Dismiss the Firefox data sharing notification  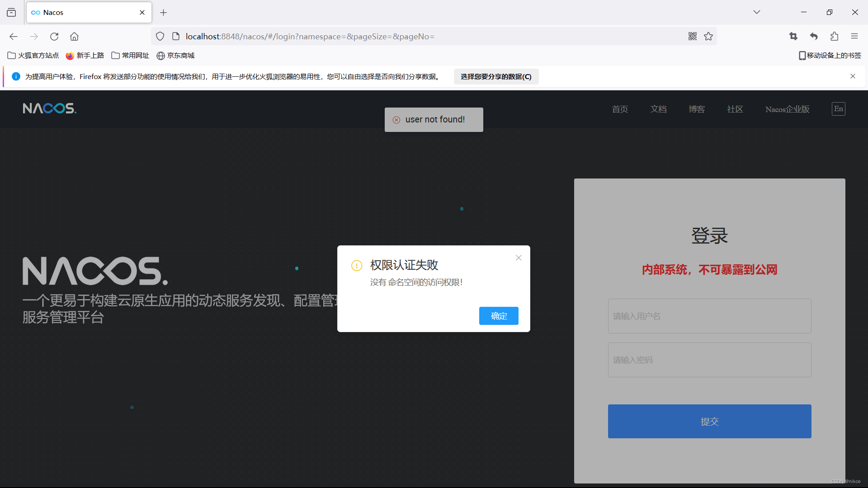(853, 76)
